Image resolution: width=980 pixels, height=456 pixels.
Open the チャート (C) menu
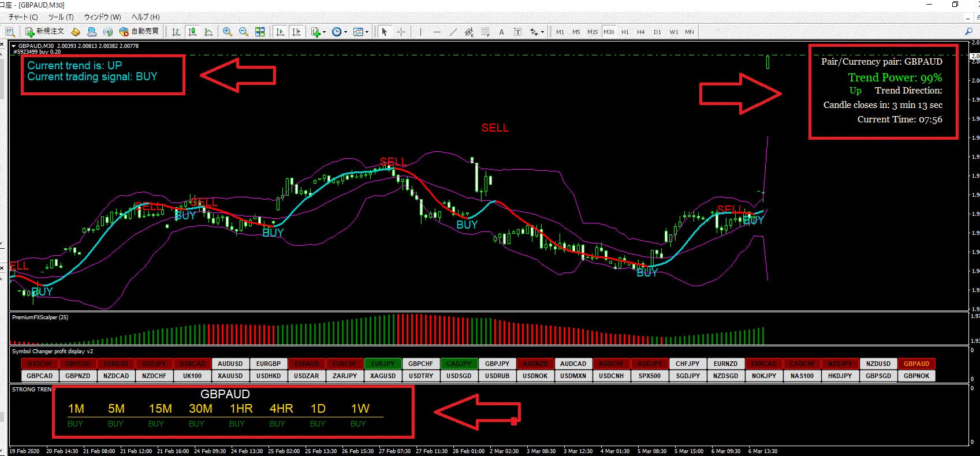(x=23, y=17)
